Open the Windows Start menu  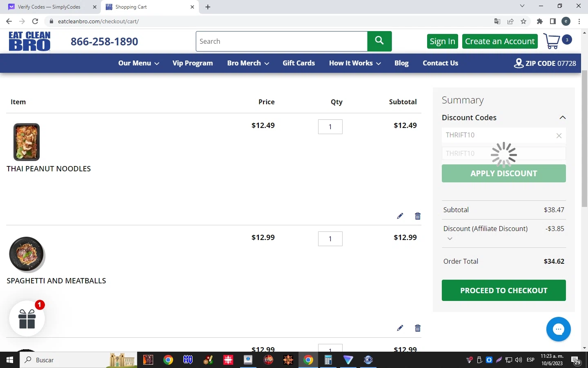tap(10, 360)
